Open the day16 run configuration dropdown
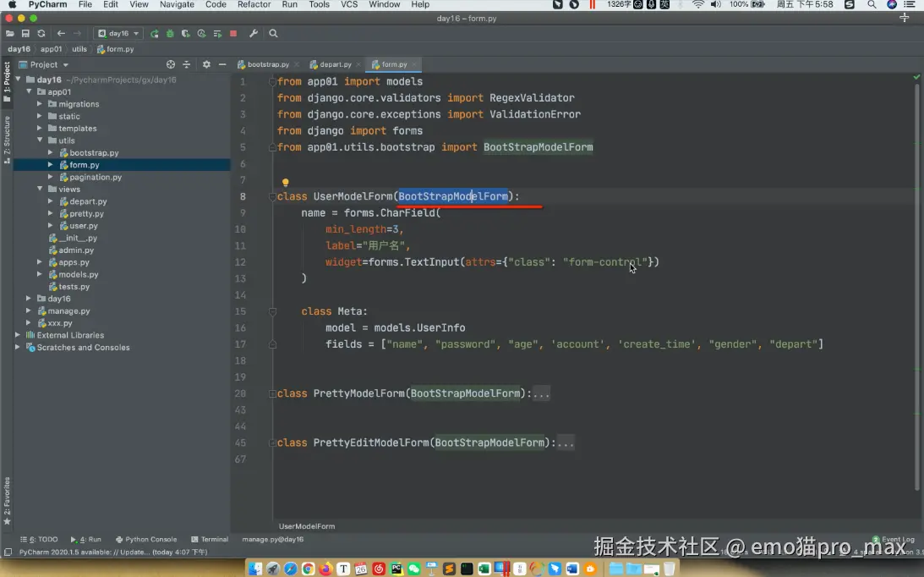The width and height of the screenshot is (924, 577). click(x=118, y=34)
